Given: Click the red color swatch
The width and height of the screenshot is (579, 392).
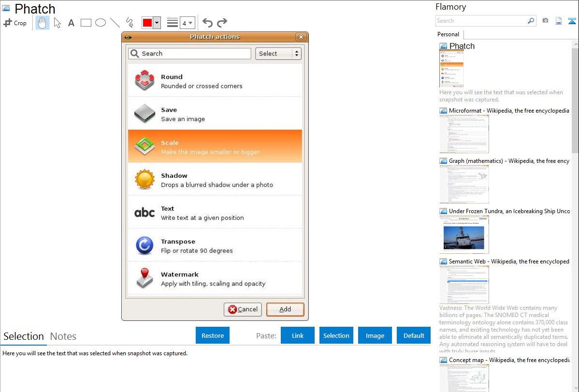Looking at the screenshot, I should [x=147, y=23].
